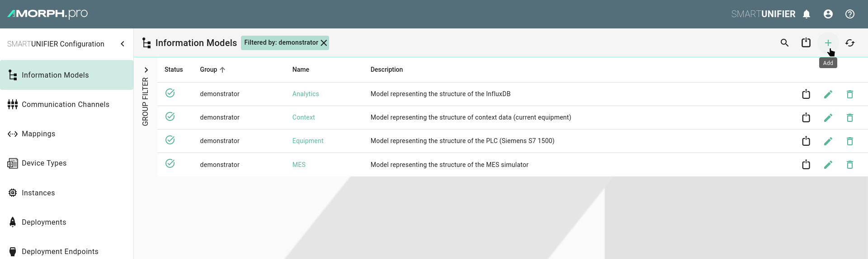The image size is (868, 259).
Task: Click the Information Models header tree icon
Action: click(146, 43)
